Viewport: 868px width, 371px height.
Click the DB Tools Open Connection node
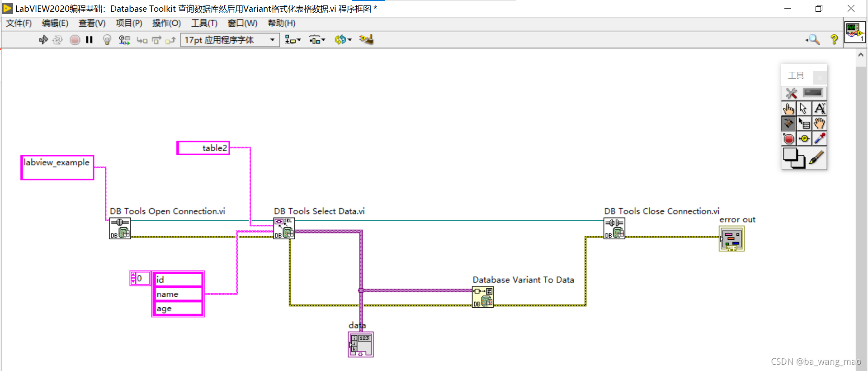[x=120, y=228]
